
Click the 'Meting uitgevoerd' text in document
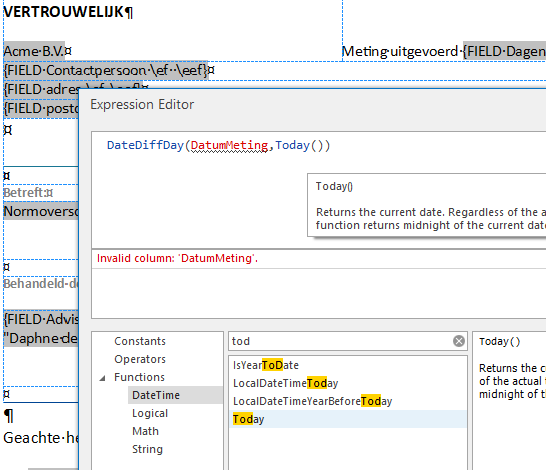pyautogui.click(x=400, y=52)
